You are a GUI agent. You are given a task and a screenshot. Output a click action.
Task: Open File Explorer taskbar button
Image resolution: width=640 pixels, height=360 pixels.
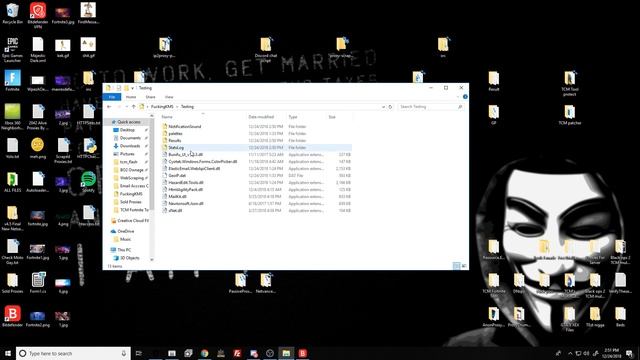tap(286, 353)
